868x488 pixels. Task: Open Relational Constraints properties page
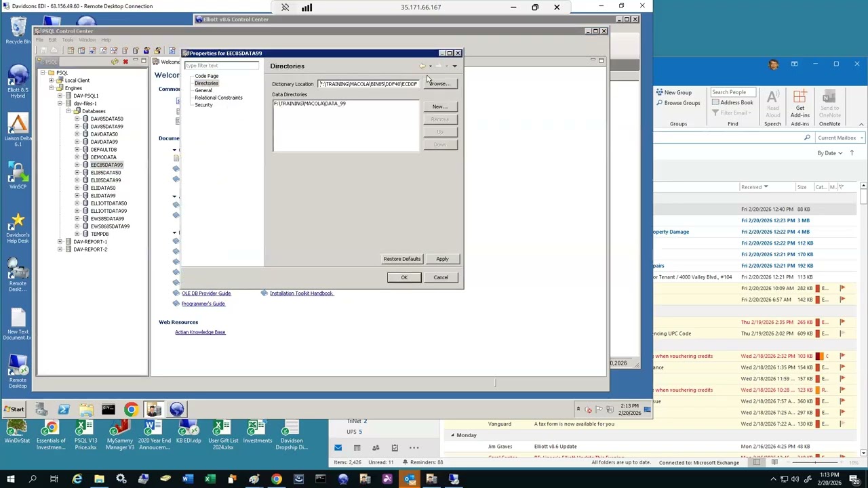(x=218, y=98)
